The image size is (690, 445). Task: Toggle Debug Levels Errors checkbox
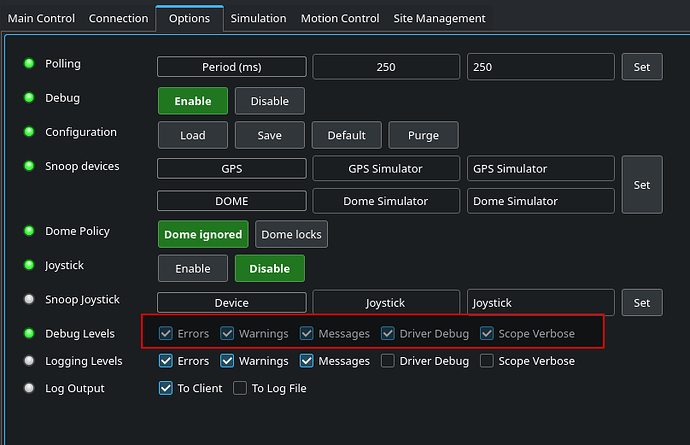pyautogui.click(x=166, y=333)
